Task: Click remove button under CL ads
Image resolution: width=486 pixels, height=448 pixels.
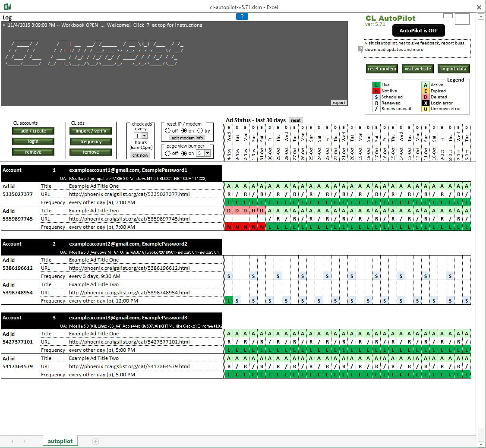Action: tap(91, 152)
